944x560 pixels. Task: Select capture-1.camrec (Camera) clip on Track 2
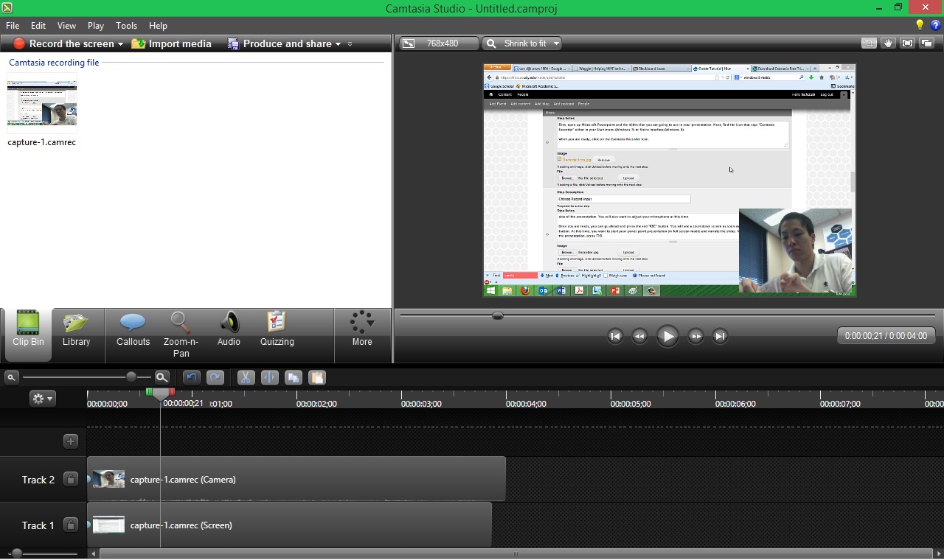point(296,479)
